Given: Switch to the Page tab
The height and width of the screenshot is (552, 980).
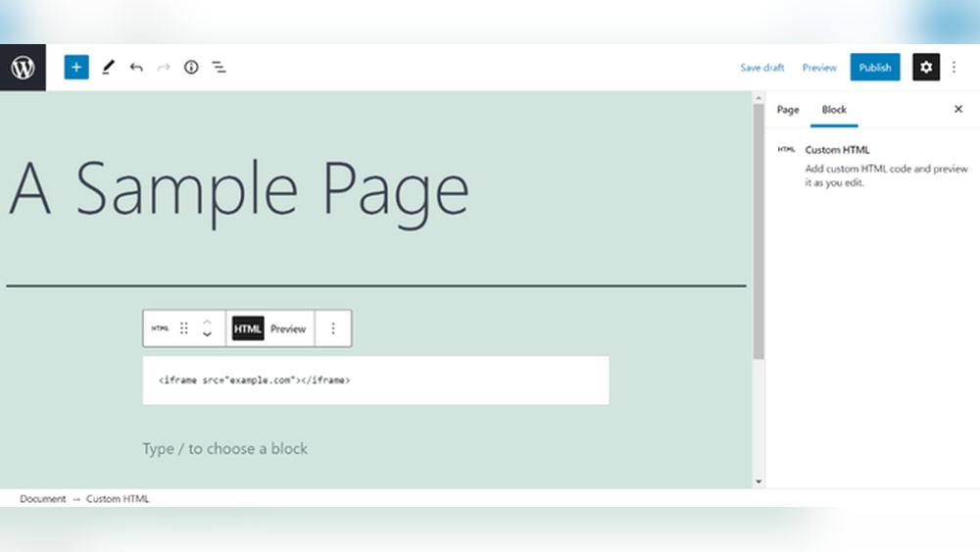Looking at the screenshot, I should click(x=788, y=110).
